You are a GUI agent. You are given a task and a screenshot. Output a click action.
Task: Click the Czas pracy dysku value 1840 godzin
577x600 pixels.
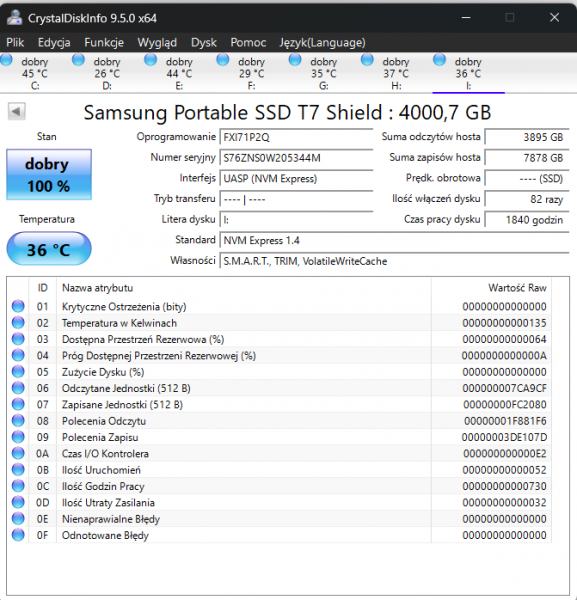click(x=527, y=220)
